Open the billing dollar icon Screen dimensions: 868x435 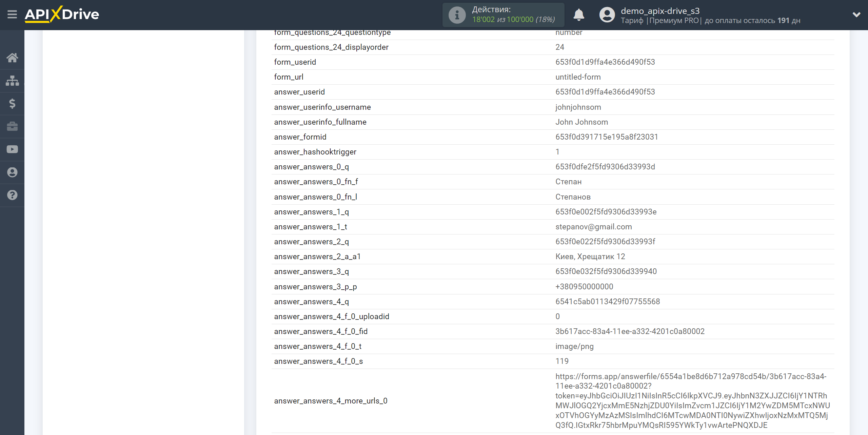12,103
